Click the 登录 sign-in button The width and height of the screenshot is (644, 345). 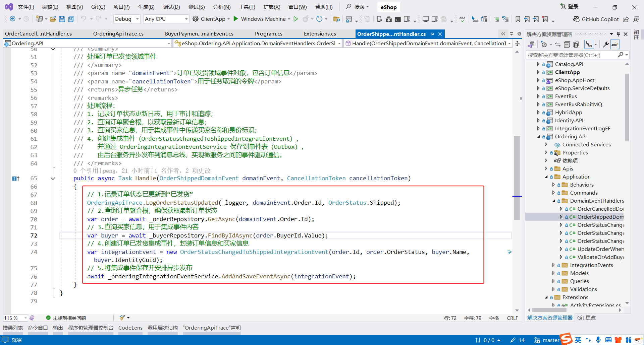tap(569, 7)
